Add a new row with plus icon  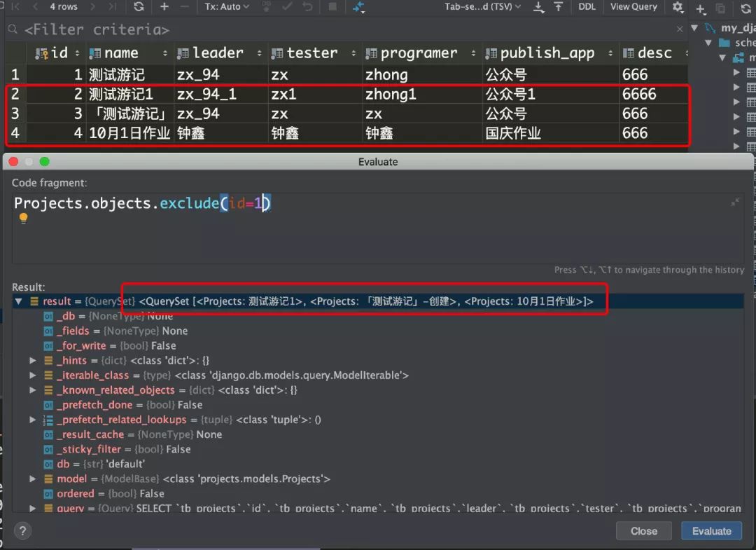tap(164, 7)
